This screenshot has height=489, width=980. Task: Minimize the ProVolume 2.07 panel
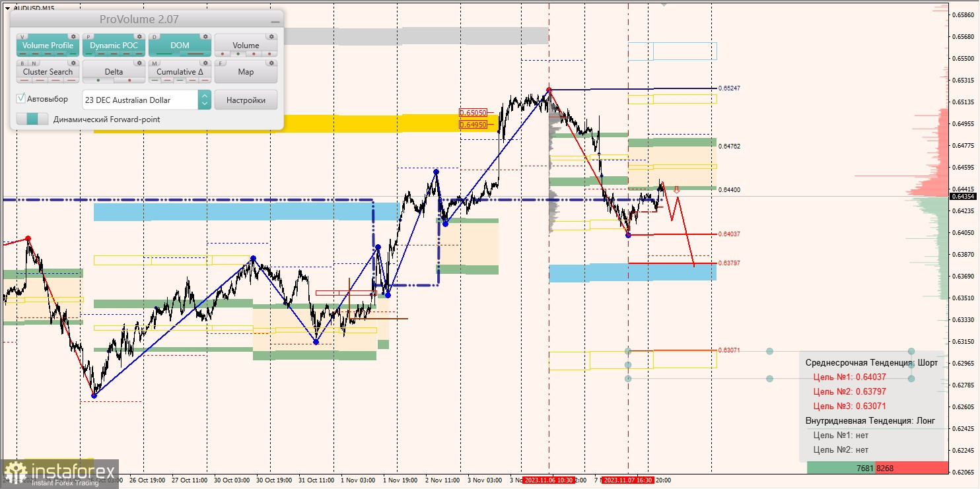275,21
